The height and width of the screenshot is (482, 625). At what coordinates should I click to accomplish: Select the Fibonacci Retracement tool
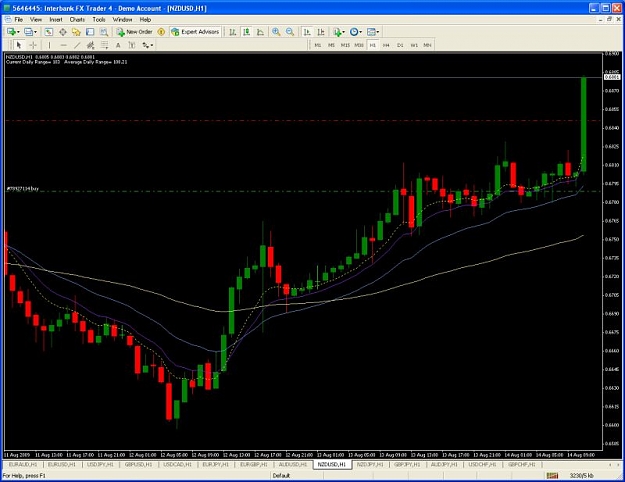pos(104,45)
